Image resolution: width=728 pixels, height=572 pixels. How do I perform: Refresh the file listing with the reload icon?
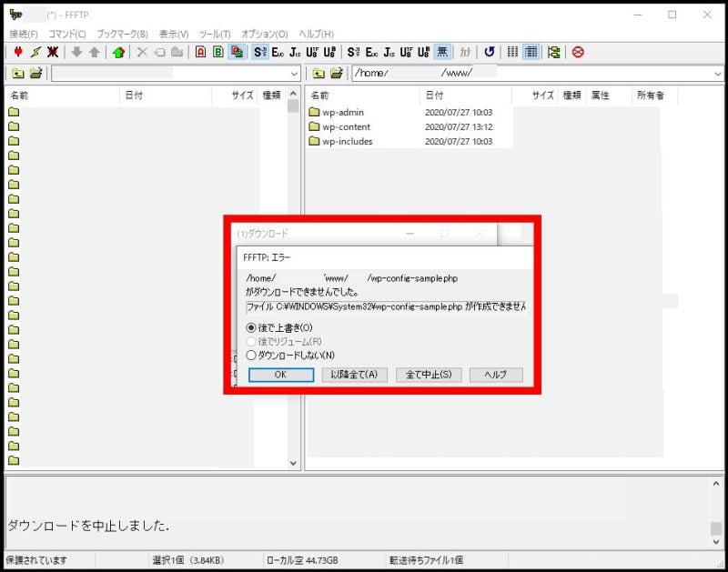pyautogui.click(x=489, y=53)
